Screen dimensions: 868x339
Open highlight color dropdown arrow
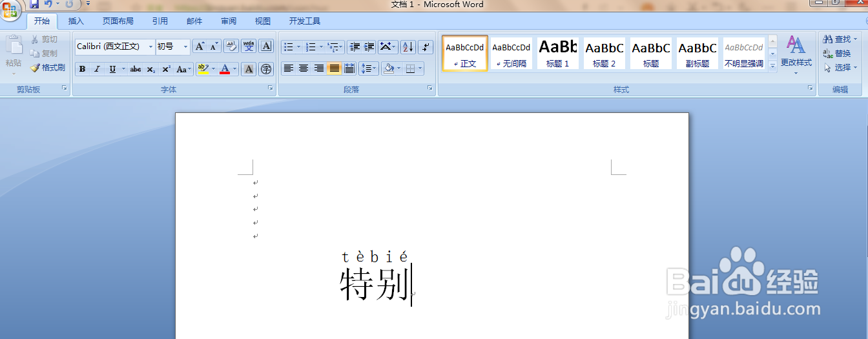pyautogui.click(x=212, y=69)
